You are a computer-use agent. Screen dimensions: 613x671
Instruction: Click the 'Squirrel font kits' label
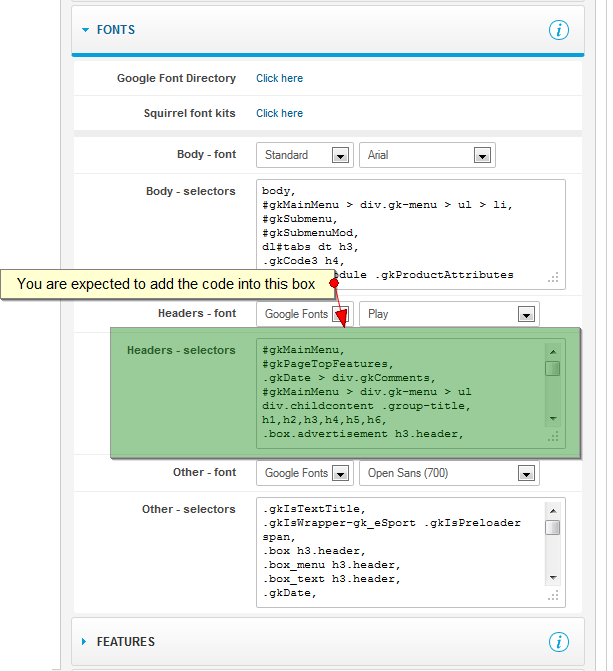[x=190, y=113]
